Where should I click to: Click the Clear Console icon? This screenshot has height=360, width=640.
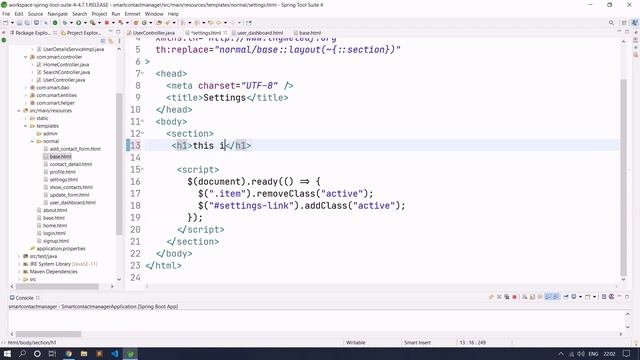pos(524,297)
